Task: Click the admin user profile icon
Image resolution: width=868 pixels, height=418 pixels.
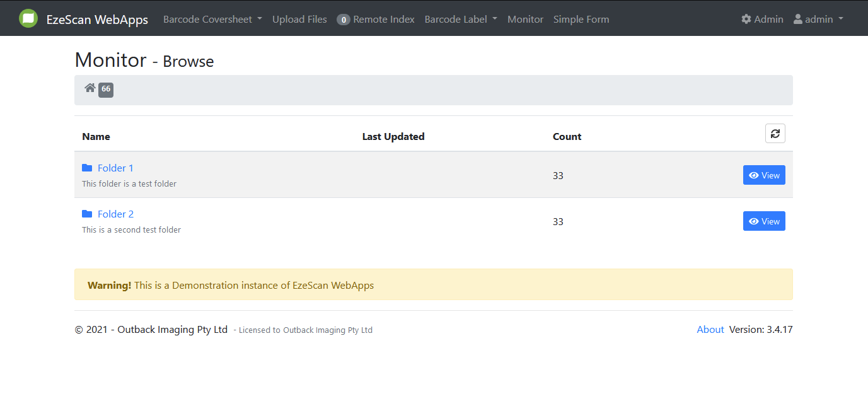Action: coord(798,20)
